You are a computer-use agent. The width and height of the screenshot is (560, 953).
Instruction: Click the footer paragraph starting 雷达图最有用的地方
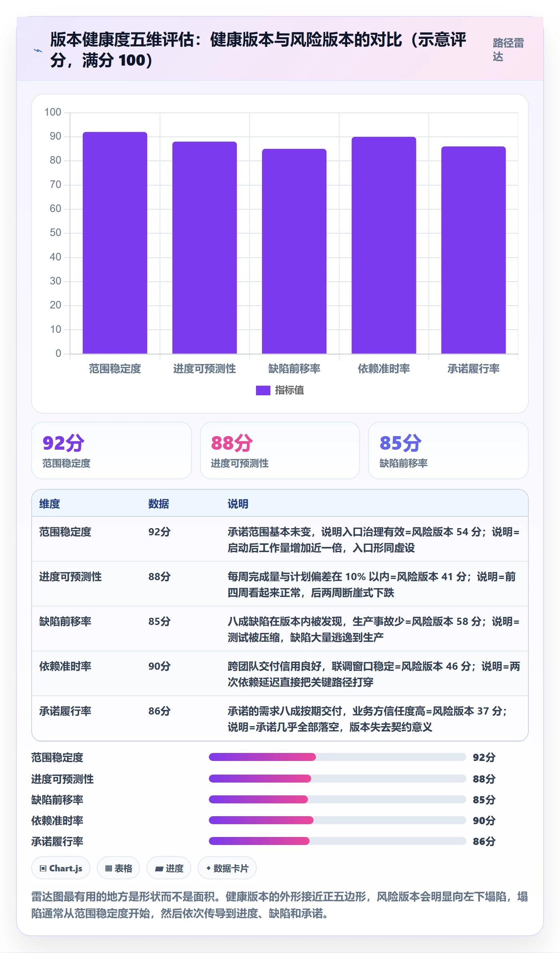tap(280, 905)
